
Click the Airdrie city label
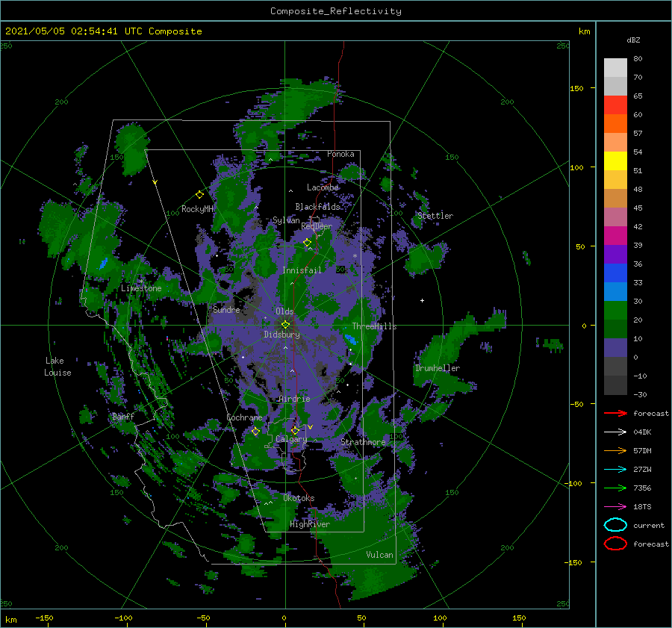(x=294, y=399)
